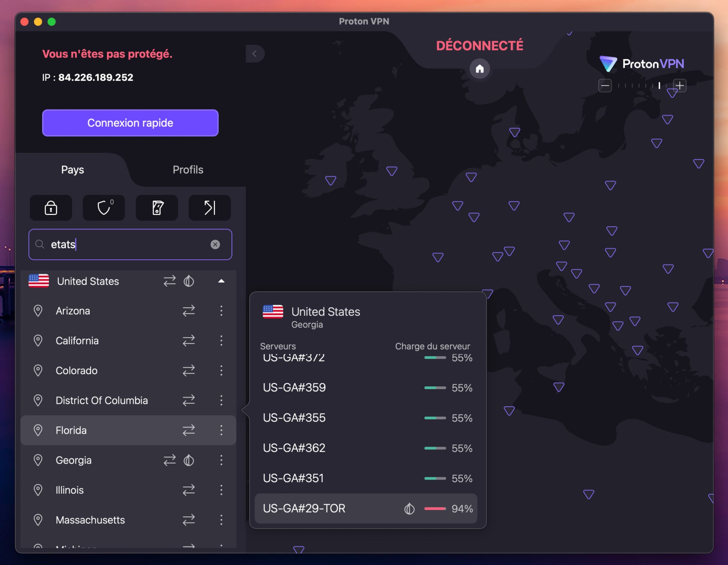Click P2P arrows icon for Arizona
The width and height of the screenshot is (728, 565).
tap(188, 311)
